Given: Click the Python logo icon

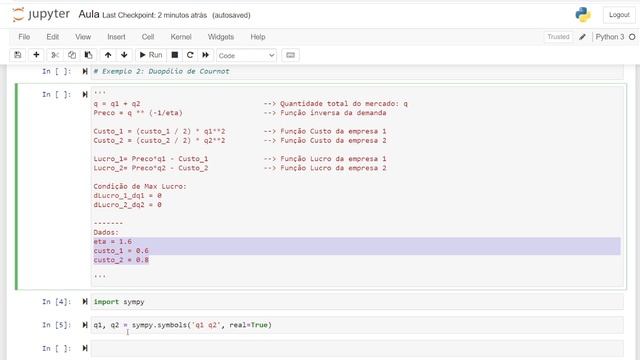Looking at the screenshot, I should tap(583, 15).
